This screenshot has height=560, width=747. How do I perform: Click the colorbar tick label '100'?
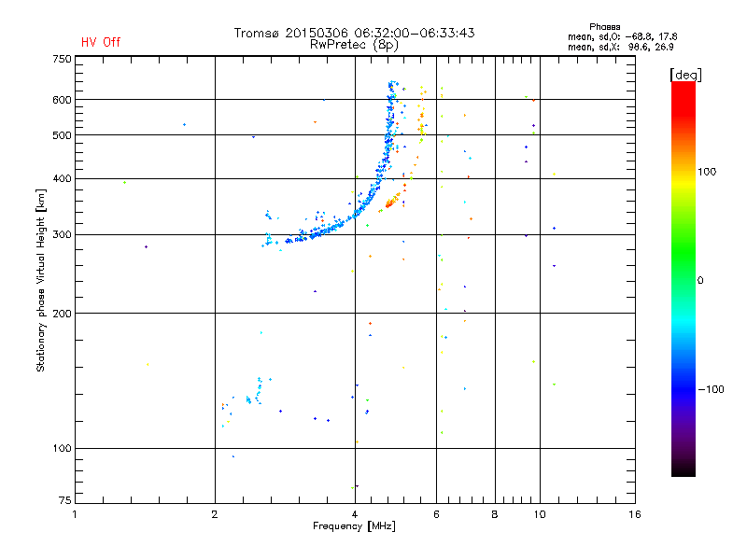tap(707, 172)
